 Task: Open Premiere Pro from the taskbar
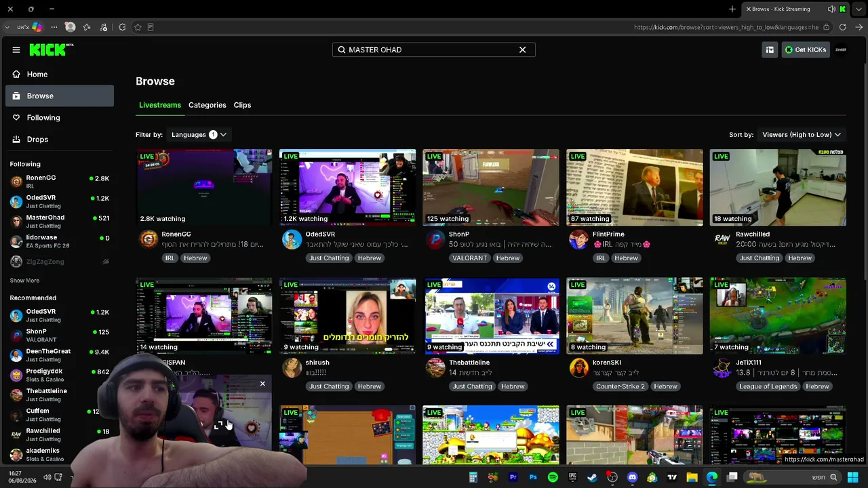click(513, 477)
